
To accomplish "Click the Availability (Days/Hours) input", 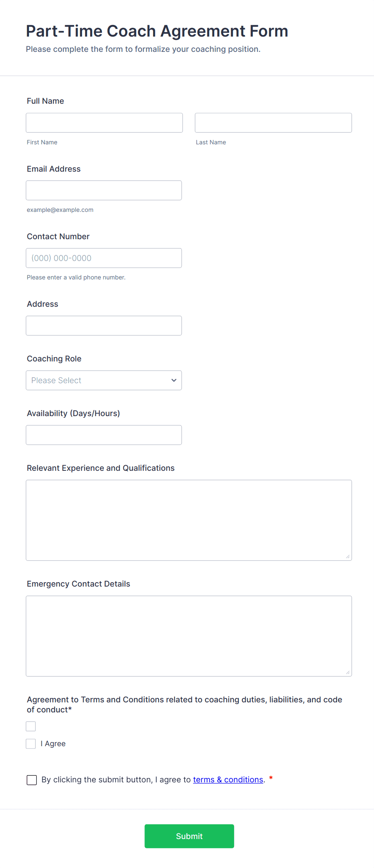I will (x=104, y=435).
